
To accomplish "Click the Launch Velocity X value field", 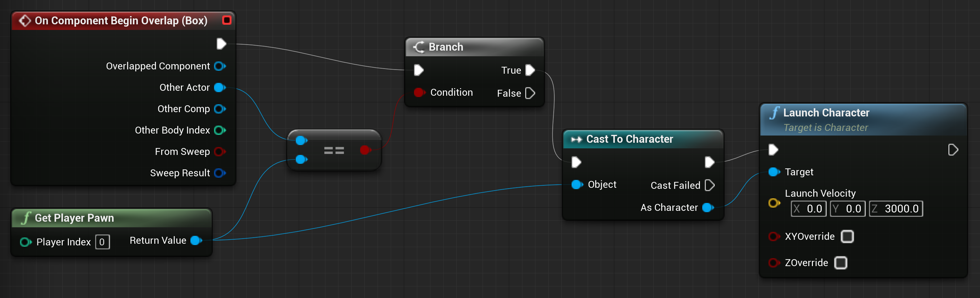I will (808, 209).
